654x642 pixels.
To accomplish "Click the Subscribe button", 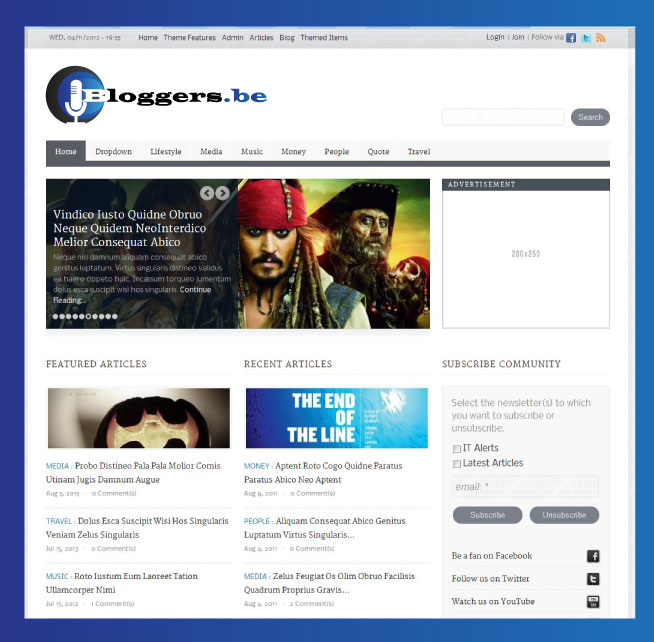I will point(488,515).
